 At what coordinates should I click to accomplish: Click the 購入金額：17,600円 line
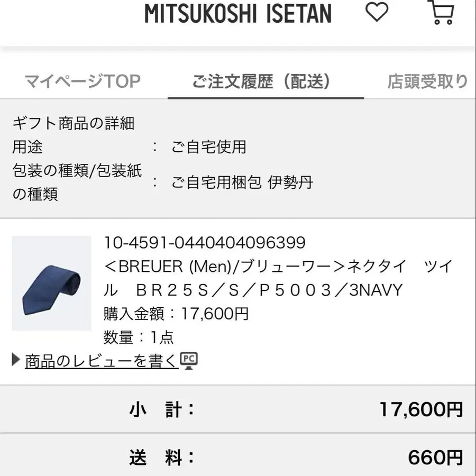pos(176,314)
